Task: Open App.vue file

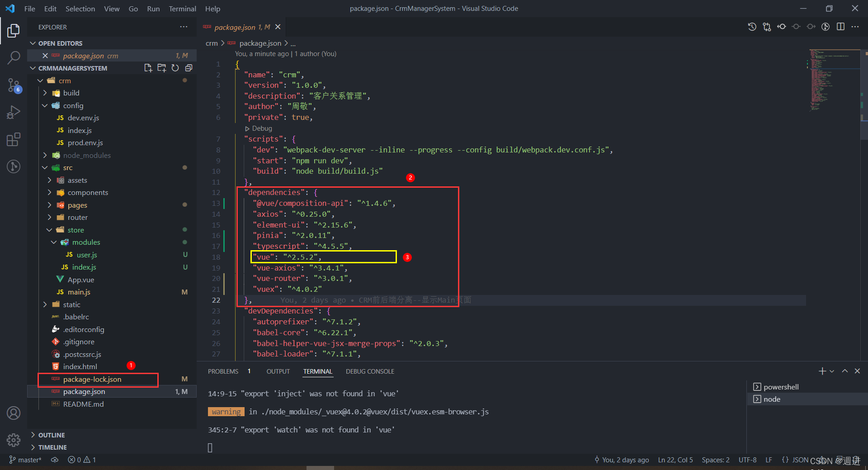Action: click(x=81, y=280)
